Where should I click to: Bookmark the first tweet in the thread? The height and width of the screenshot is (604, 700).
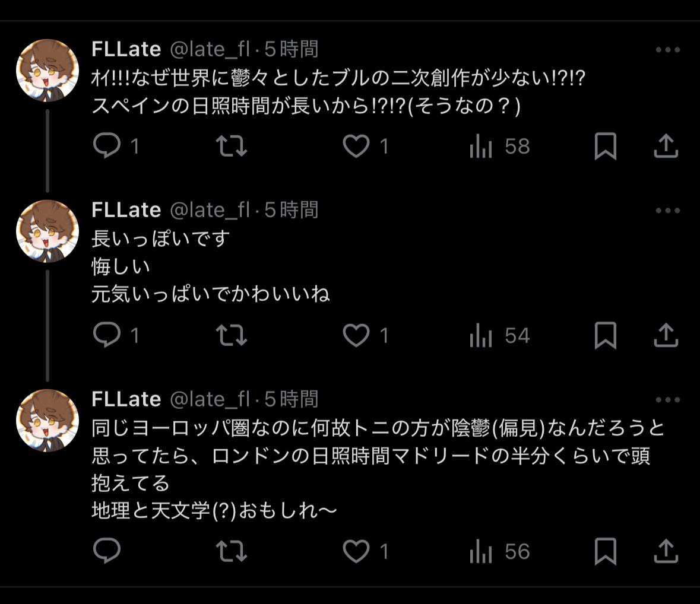(605, 147)
